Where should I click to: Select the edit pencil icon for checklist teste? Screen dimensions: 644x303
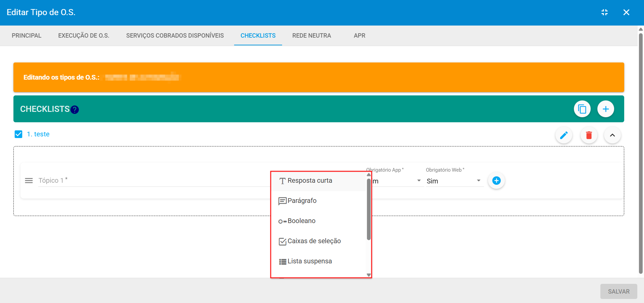(x=564, y=135)
